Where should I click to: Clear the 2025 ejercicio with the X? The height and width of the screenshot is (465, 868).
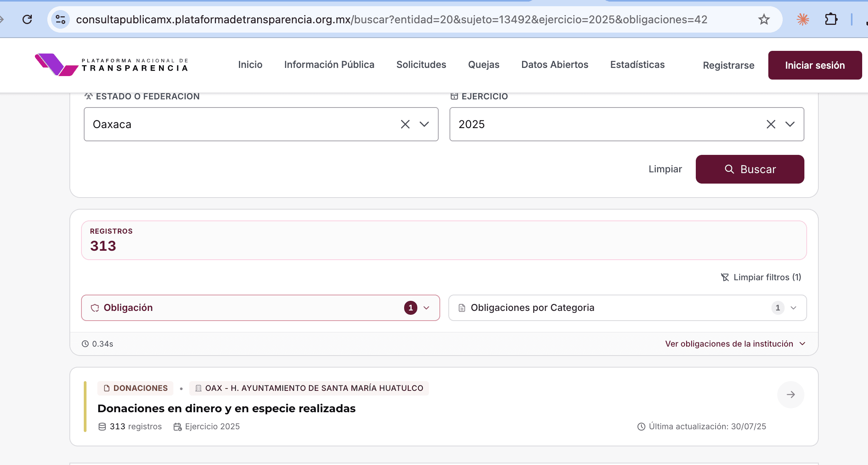point(771,124)
